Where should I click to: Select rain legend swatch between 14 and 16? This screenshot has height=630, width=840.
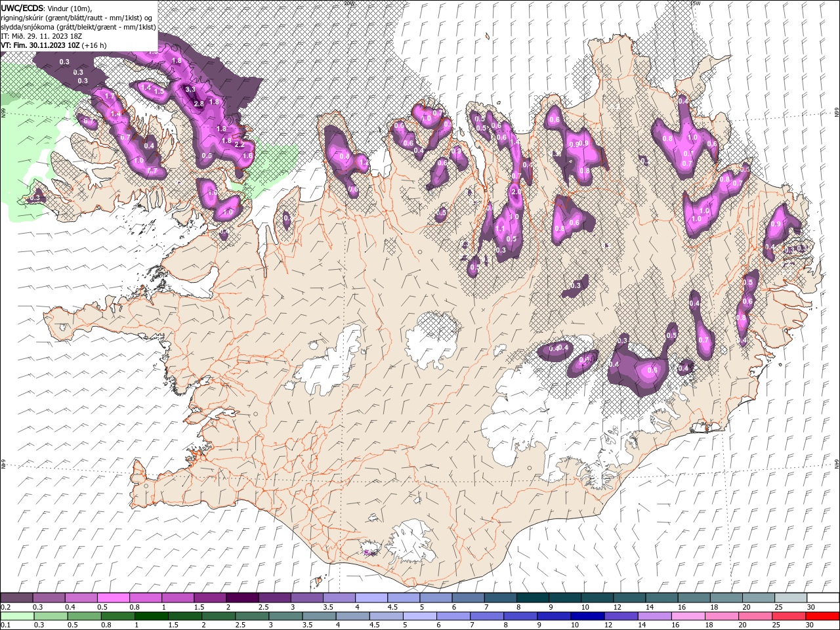click(654, 616)
